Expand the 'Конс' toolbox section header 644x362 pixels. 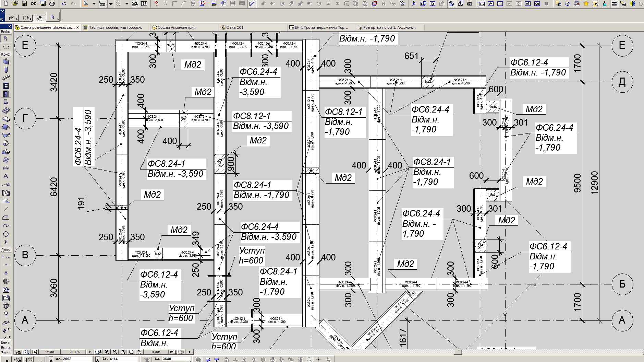pos(5,54)
